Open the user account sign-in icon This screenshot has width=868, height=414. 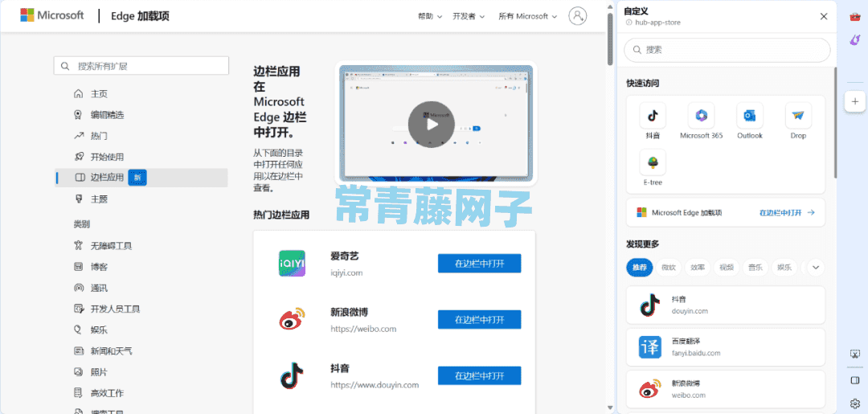click(x=577, y=15)
